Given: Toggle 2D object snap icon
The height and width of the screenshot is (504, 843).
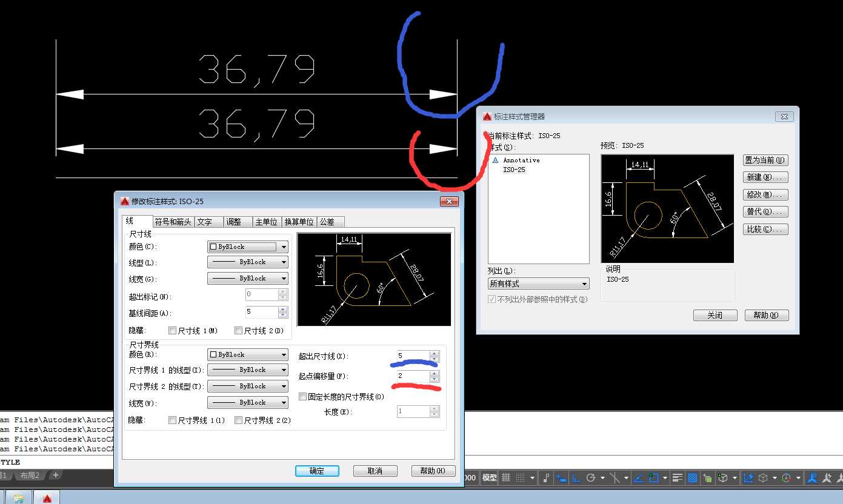Looking at the screenshot, I should pos(654,477).
